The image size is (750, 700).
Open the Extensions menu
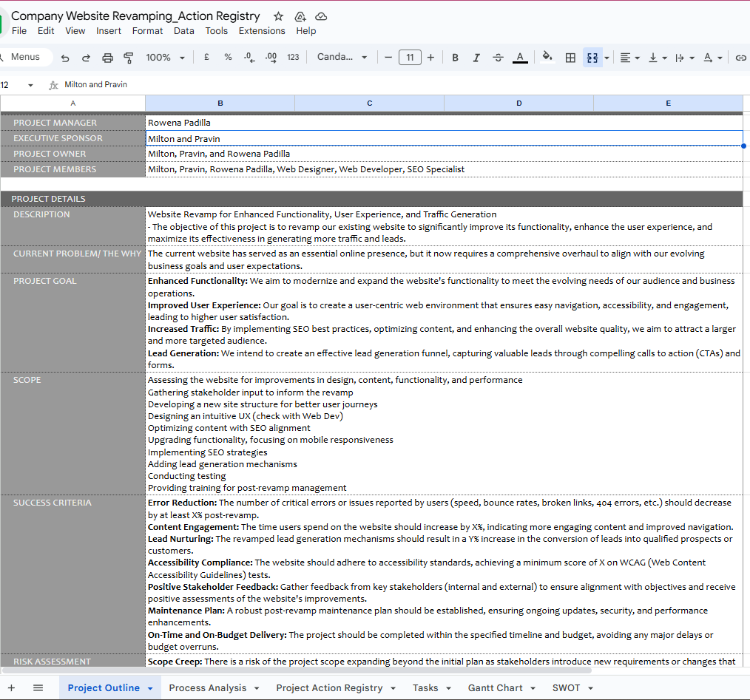262,30
